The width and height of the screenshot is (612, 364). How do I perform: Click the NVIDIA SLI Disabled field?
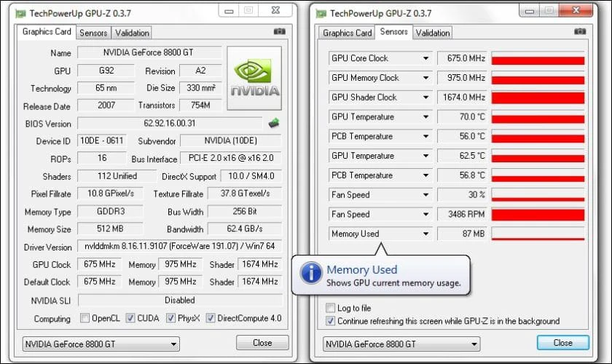179,300
